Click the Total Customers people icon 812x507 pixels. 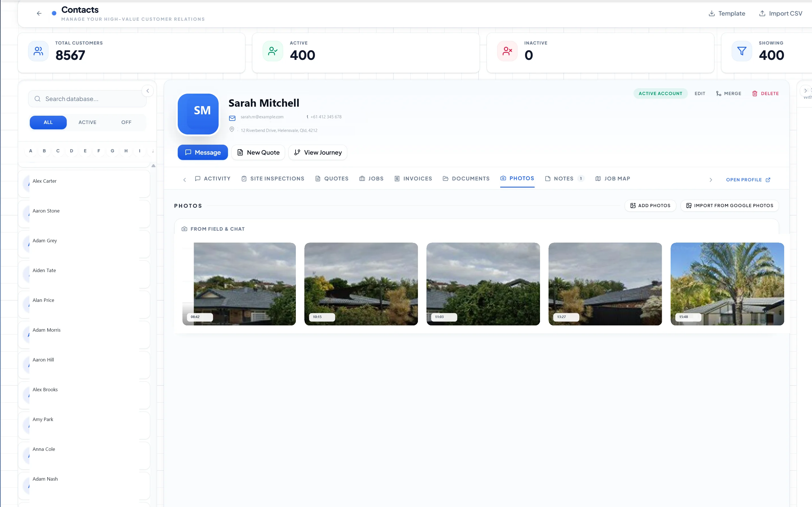coord(38,51)
